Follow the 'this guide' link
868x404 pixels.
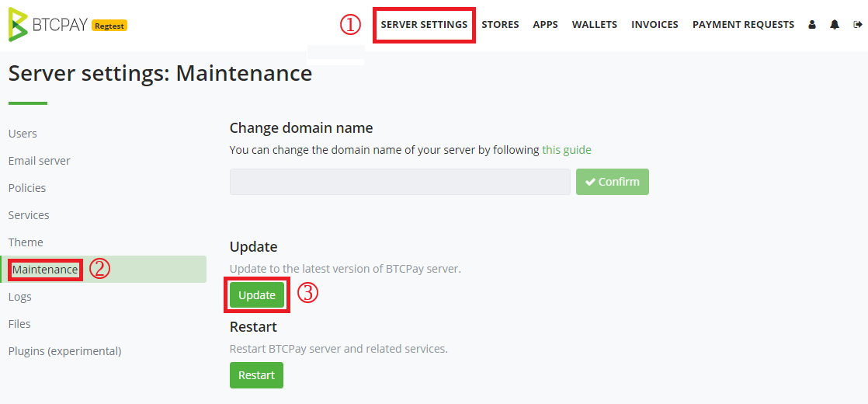(567, 150)
